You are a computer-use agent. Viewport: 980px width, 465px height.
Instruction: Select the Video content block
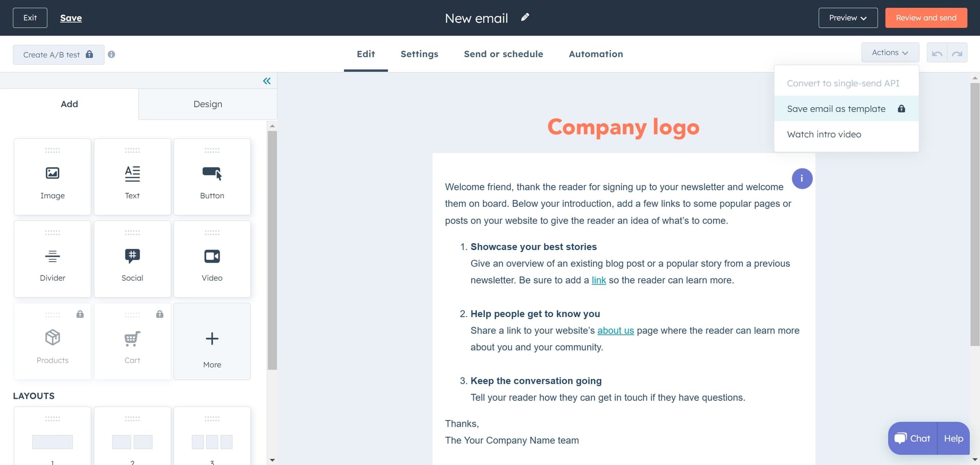[212, 259]
